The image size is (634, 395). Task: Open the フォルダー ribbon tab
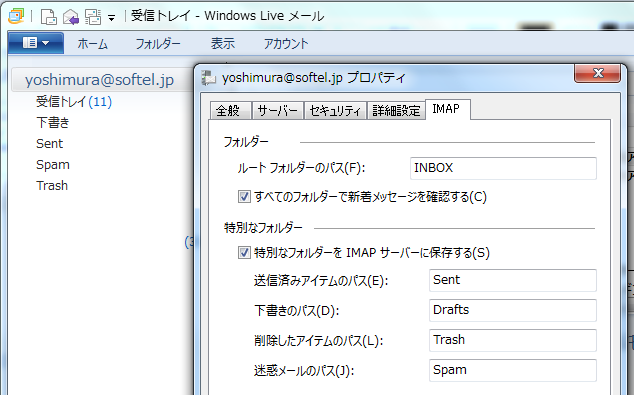(x=158, y=44)
